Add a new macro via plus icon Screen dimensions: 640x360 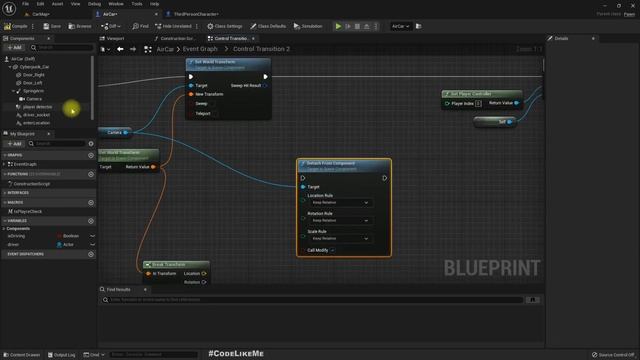91,202
